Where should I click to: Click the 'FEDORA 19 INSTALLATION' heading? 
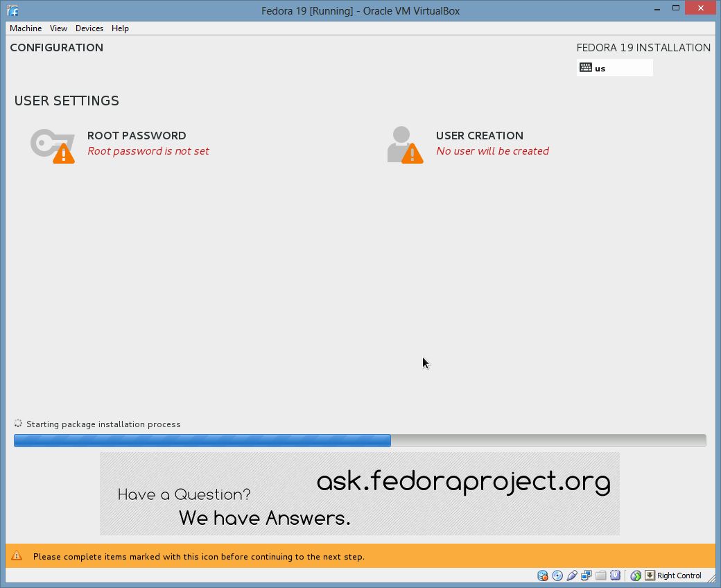(x=643, y=48)
